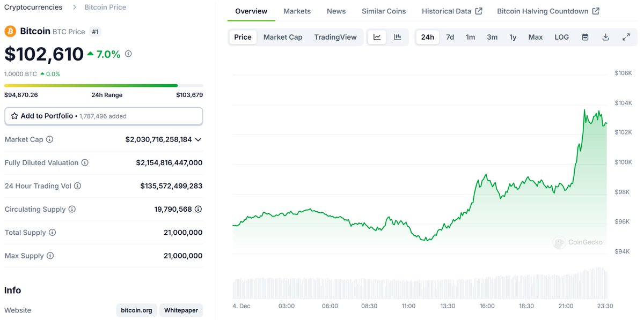The width and height of the screenshot is (644, 320).
Task: Click the 1.0000 BTC text
Action: (x=20, y=74)
